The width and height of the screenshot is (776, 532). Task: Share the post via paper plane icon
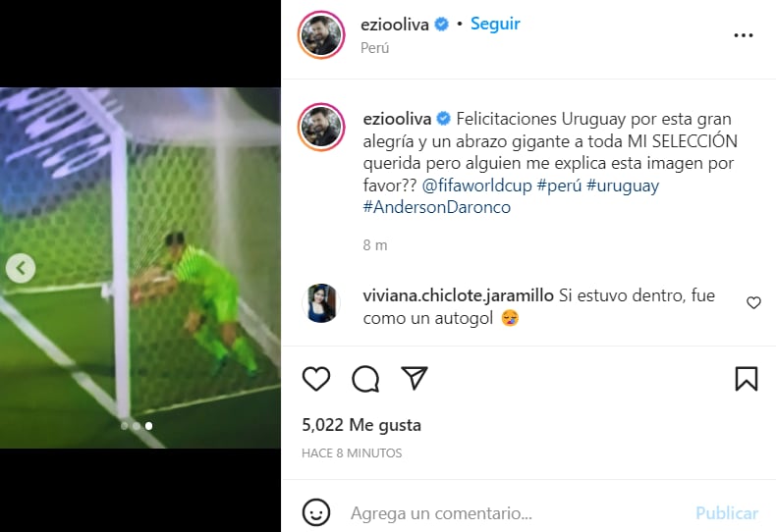(414, 378)
